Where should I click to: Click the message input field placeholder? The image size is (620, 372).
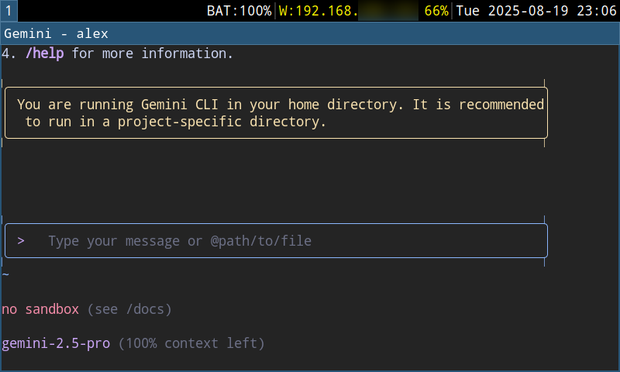coord(180,241)
